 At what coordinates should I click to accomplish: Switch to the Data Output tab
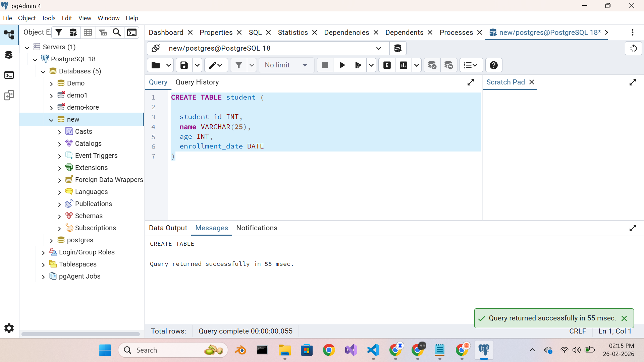click(x=168, y=228)
